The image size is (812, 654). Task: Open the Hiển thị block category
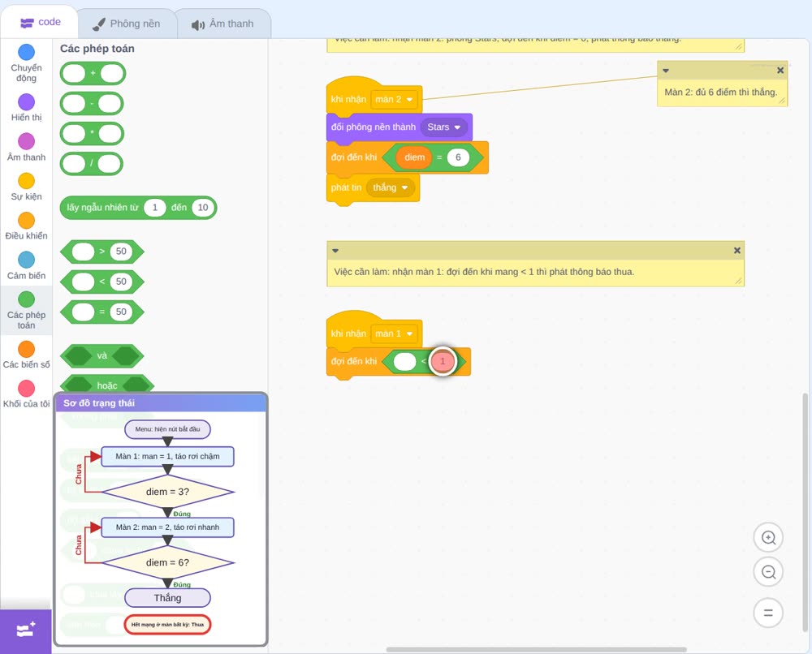(26, 108)
